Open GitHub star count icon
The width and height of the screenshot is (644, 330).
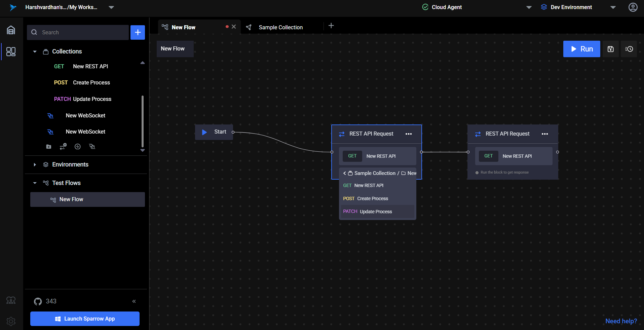pyautogui.click(x=38, y=301)
